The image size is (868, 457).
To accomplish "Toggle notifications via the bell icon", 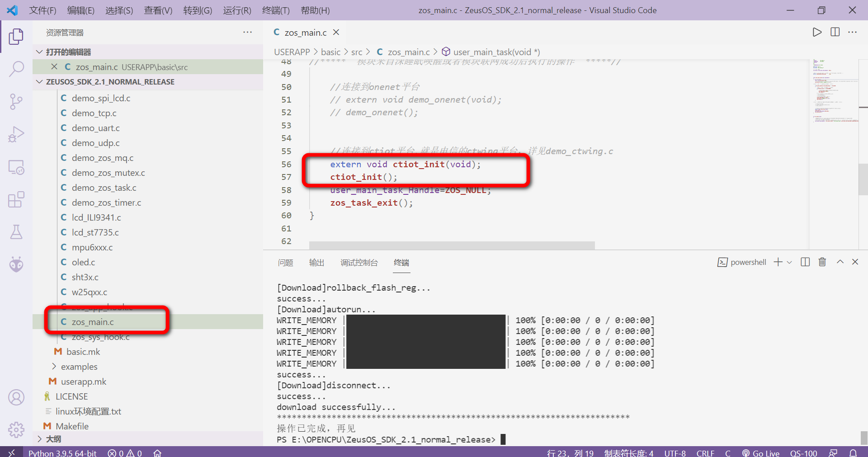I will [x=854, y=452].
